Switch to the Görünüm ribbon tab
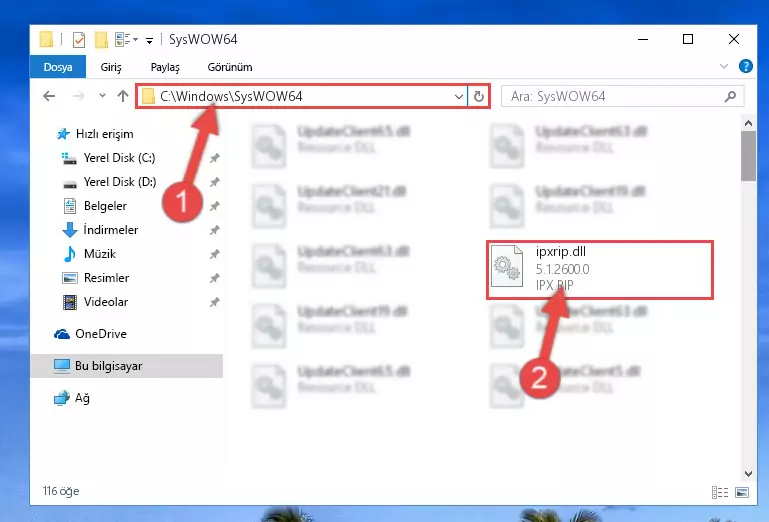The height and width of the screenshot is (522, 769). pyautogui.click(x=230, y=67)
